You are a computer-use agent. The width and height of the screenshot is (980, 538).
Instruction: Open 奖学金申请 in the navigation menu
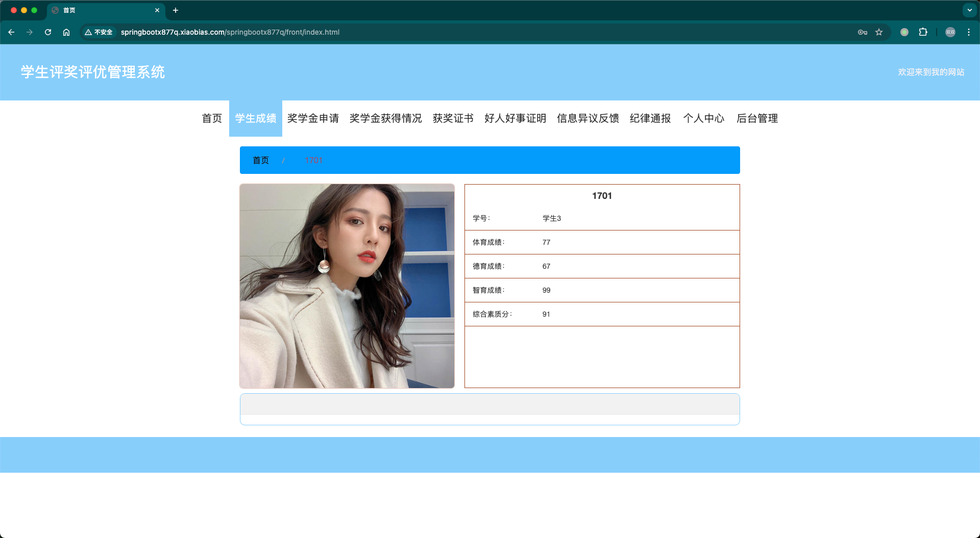pyautogui.click(x=313, y=118)
